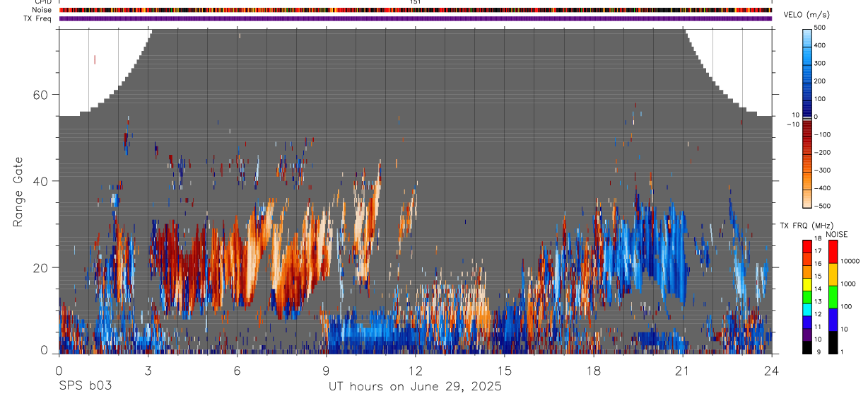Image resolution: width=868 pixels, height=401 pixels.
Task: Click the orange 15–16 MHz frequency swatch
Action: (807, 272)
